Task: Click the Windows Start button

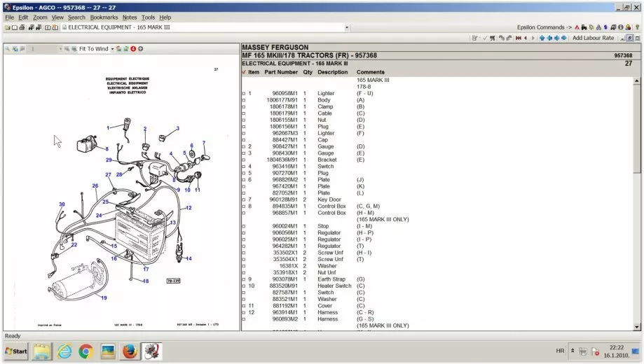Action: click(16, 351)
